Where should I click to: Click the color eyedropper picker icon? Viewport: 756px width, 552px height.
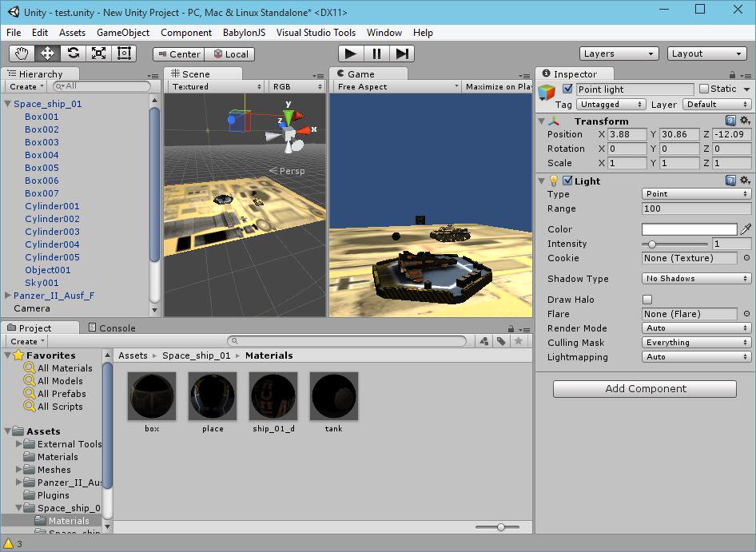pyautogui.click(x=746, y=229)
